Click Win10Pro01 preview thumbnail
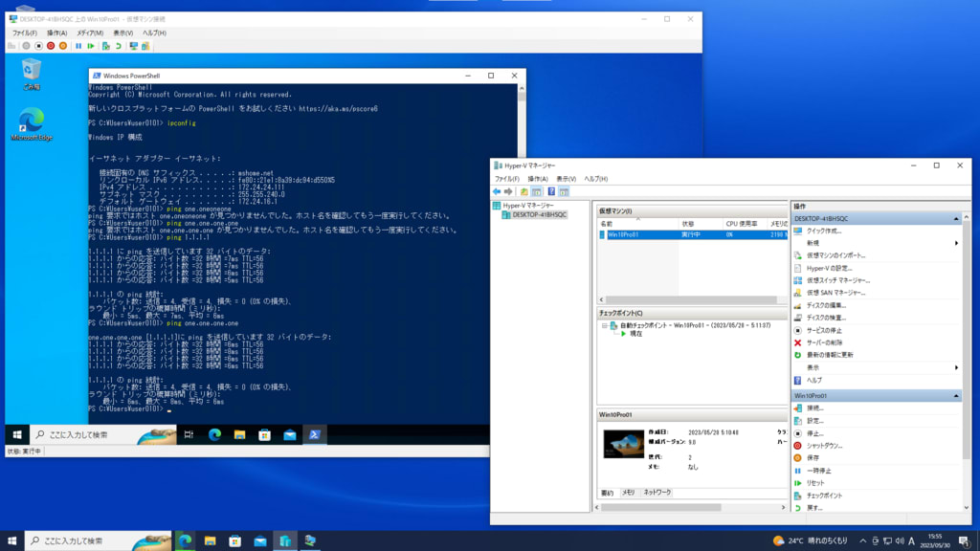This screenshot has width=980, height=551. click(623, 444)
